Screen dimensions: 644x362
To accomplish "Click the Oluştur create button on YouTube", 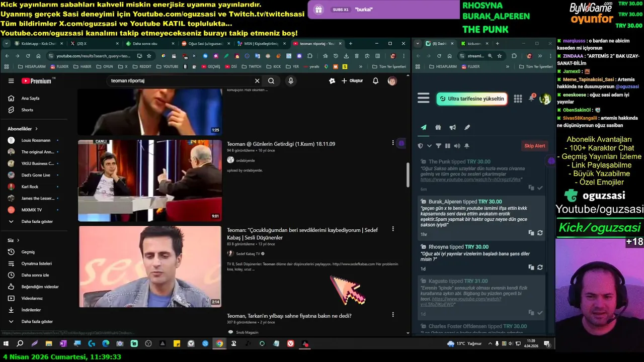I will tap(352, 81).
